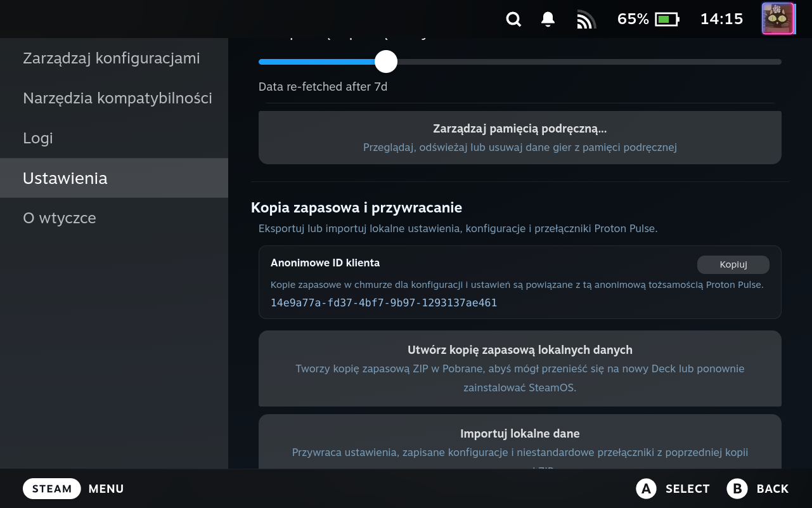Click Utwórz kopię zapasową lokalnych danych
This screenshot has height=508, width=812.
pyautogui.click(x=520, y=368)
